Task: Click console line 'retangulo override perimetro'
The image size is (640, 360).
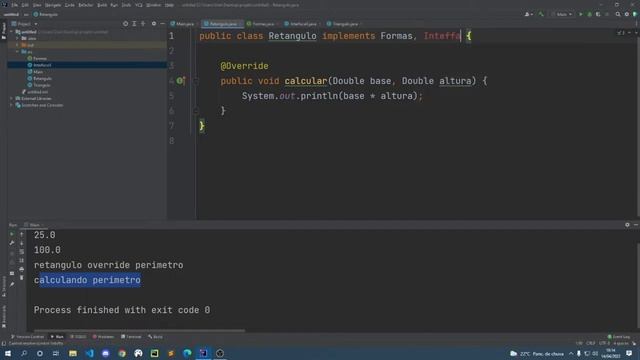Action: tap(109, 265)
